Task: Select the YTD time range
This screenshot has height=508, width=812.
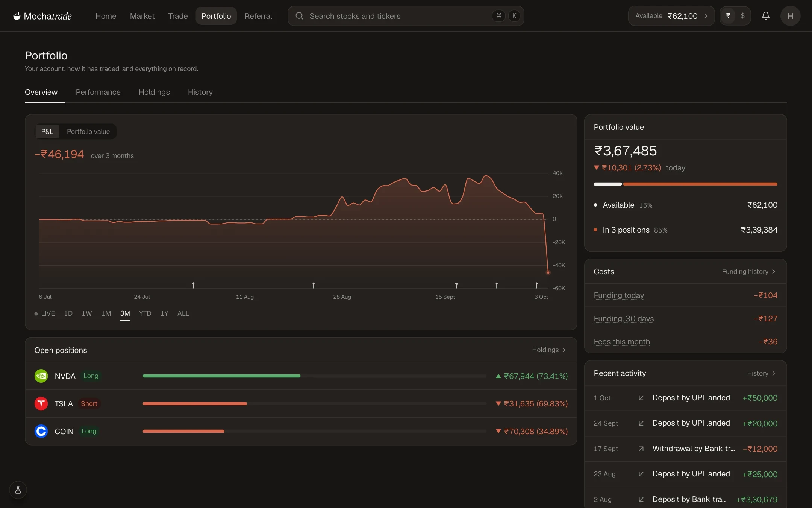Action: (145, 313)
